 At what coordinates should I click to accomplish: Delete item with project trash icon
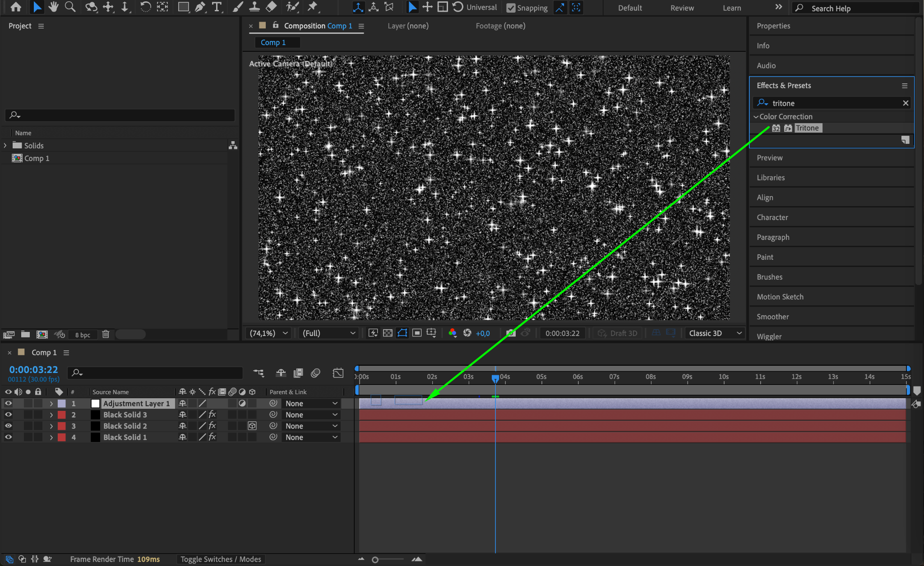(106, 334)
